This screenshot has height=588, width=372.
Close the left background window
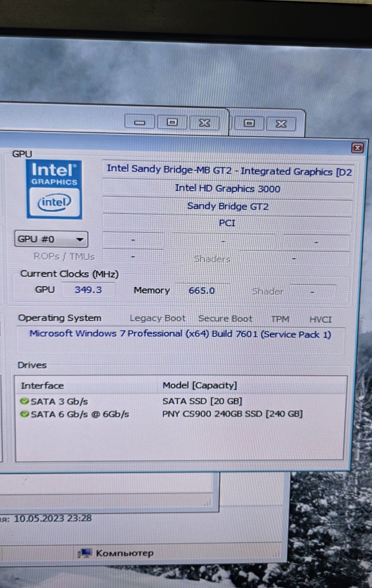(205, 123)
